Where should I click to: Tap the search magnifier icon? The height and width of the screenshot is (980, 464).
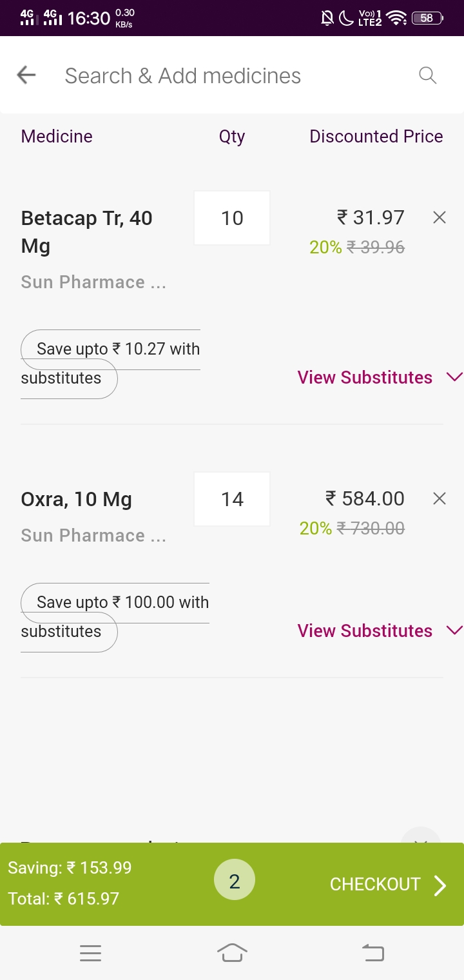click(x=428, y=75)
